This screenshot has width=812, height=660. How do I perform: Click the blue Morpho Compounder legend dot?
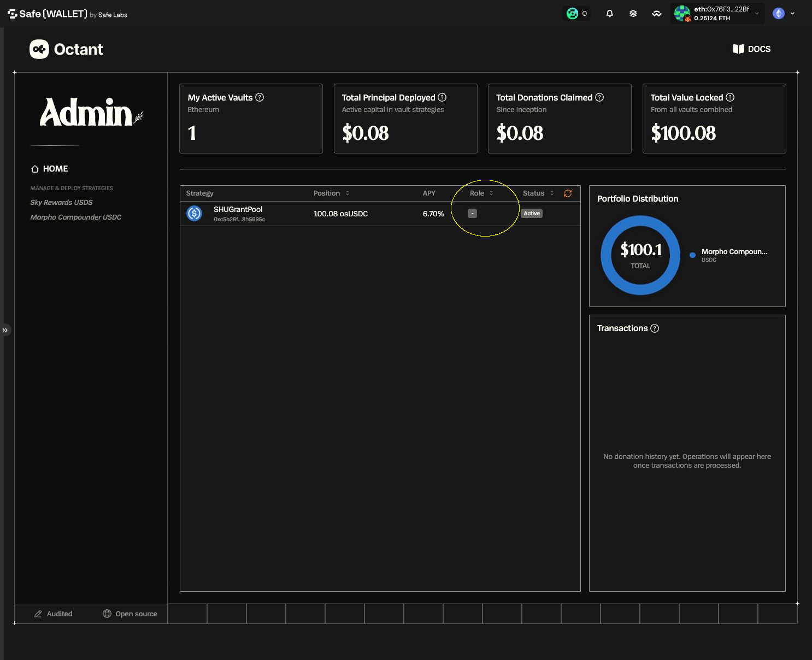[692, 255]
